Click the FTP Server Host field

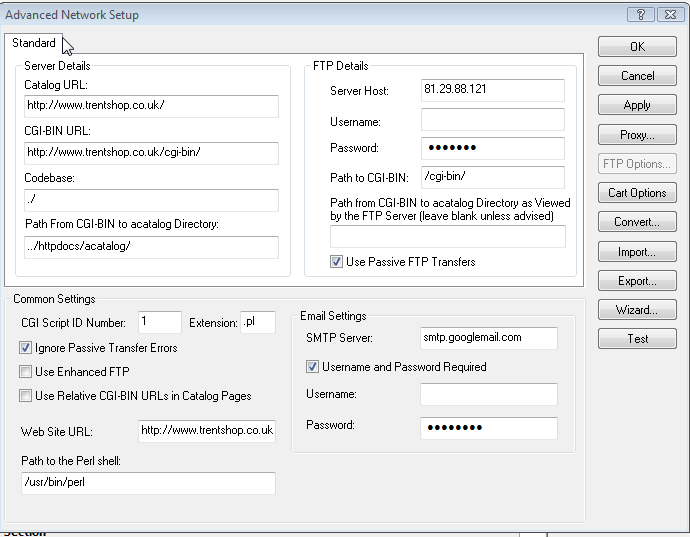click(x=492, y=91)
